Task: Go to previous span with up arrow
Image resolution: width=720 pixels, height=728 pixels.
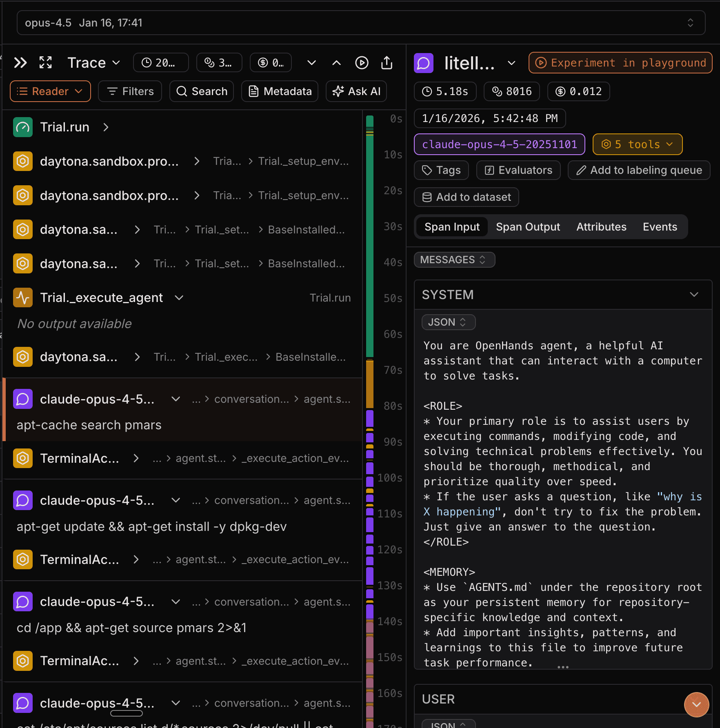Action: point(336,63)
